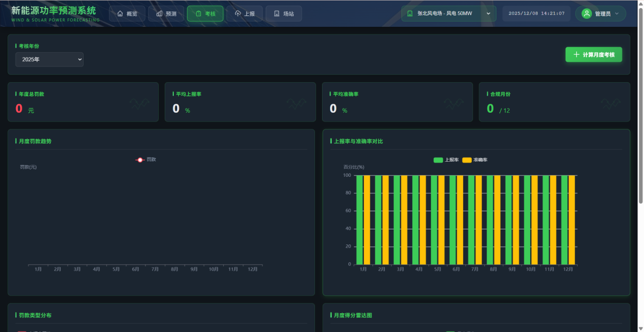Image resolution: width=644 pixels, height=332 pixels.
Task: Click the home icon in 概览 tab
Action: [x=120, y=13]
